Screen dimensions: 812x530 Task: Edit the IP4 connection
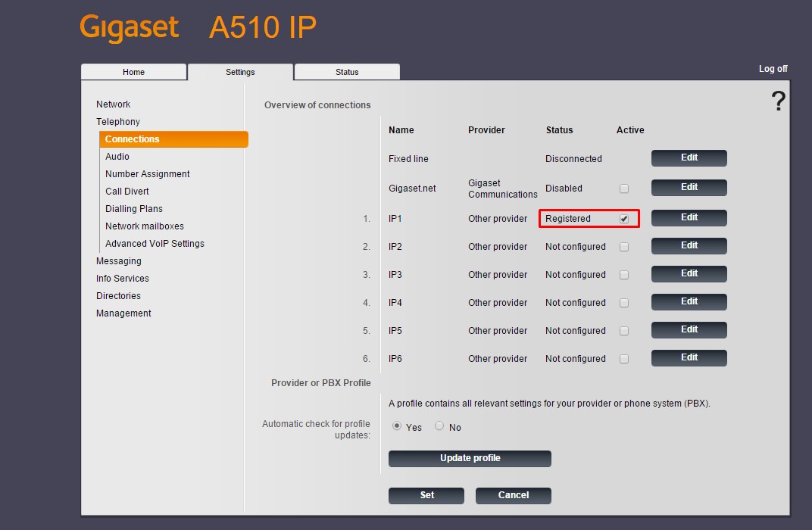[x=689, y=302]
